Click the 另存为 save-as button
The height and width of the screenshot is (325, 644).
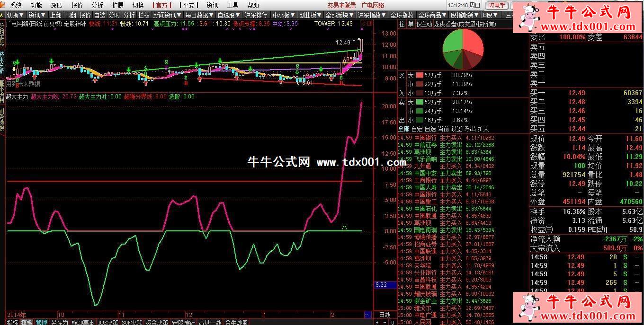coord(59,322)
